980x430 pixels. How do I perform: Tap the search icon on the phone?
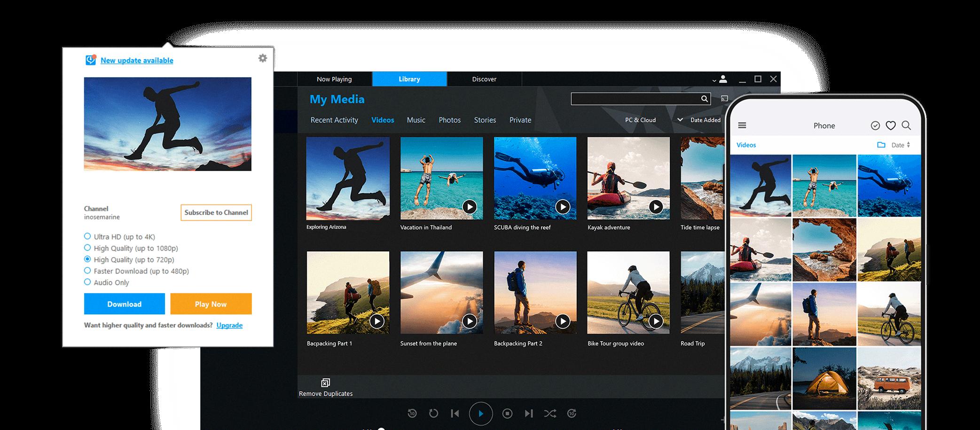coord(907,125)
